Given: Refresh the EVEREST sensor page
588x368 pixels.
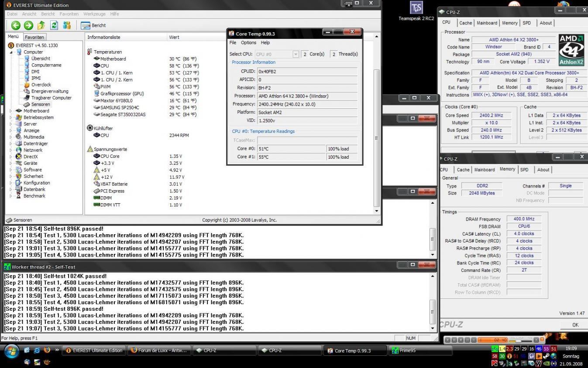Looking at the screenshot, I should 54,25.
